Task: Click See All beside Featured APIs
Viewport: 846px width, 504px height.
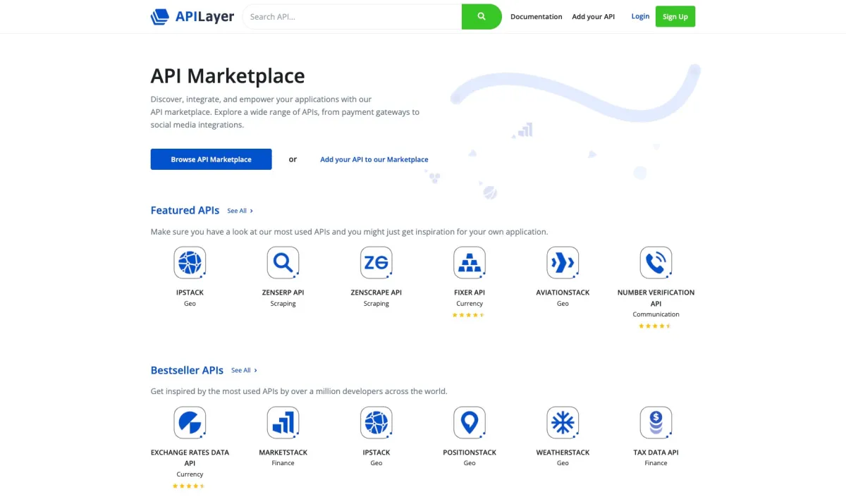Action: pyautogui.click(x=240, y=211)
